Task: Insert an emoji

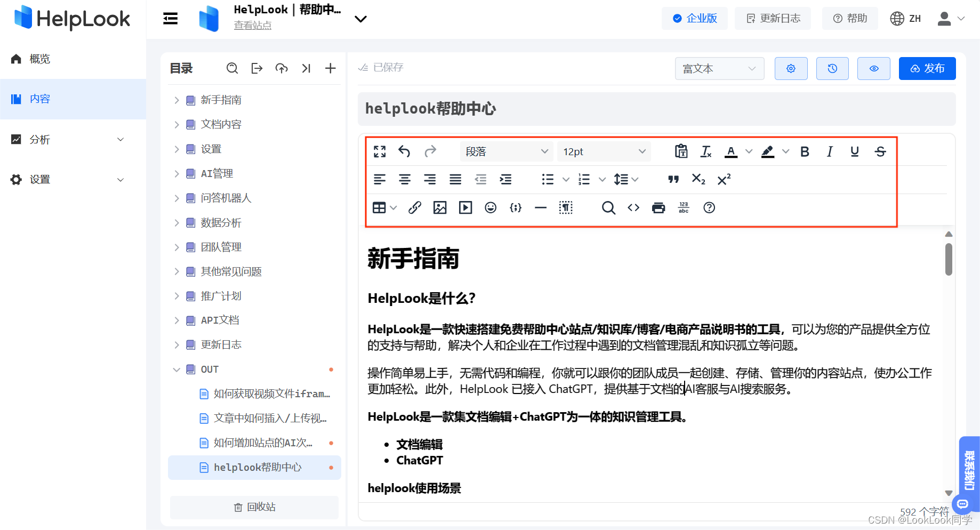Action: (x=490, y=207)
